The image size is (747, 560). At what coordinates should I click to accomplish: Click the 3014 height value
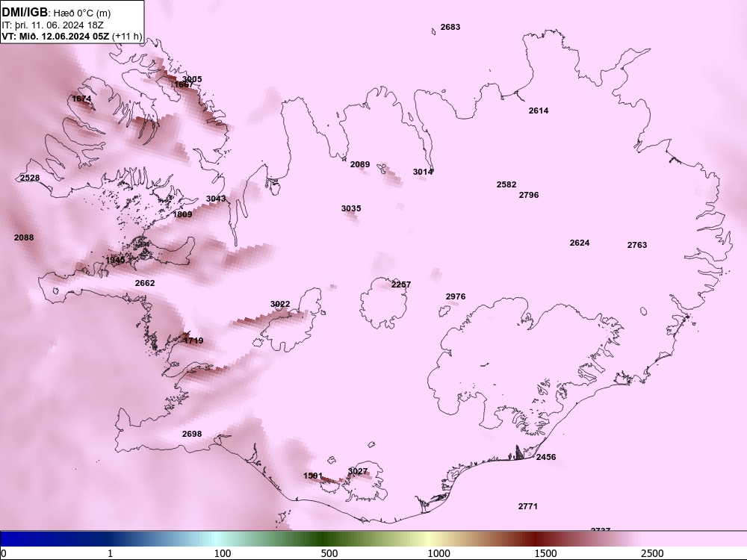tap(423, 172)
